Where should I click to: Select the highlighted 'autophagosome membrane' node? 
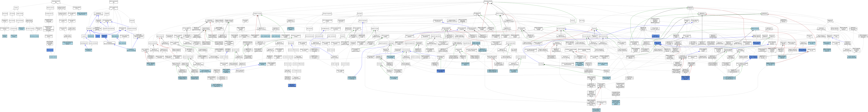tap(89, 50)
